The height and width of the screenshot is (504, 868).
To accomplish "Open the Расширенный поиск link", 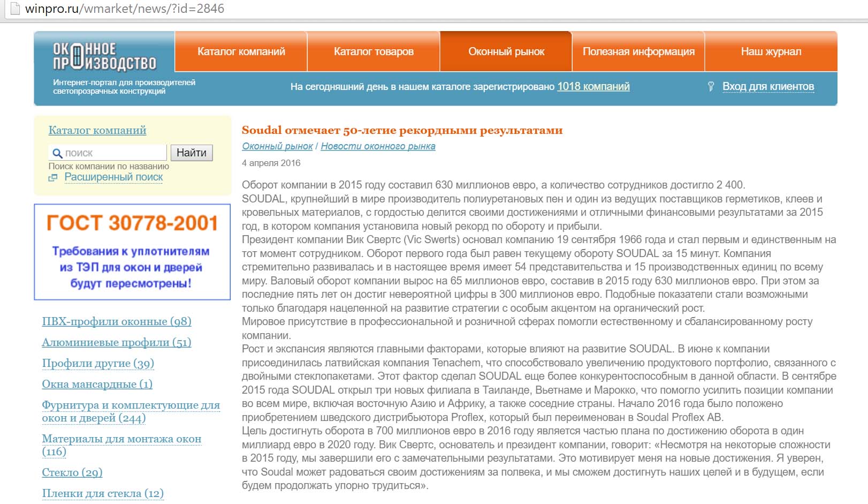I will 113,177.
